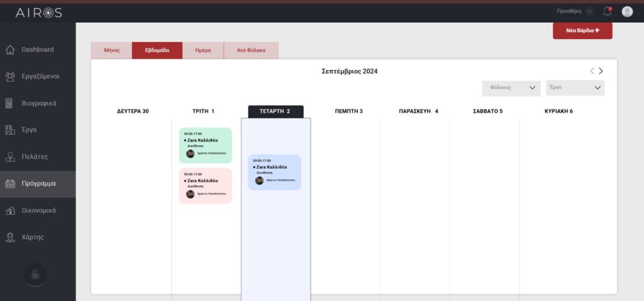
Task: Go to previous week arrow
Action: (x=592, y=71)
